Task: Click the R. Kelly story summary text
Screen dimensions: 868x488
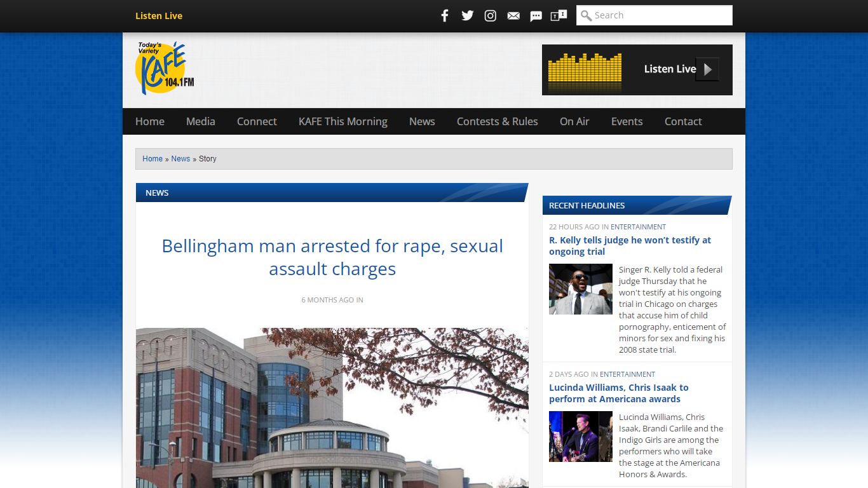Action: 672,309
